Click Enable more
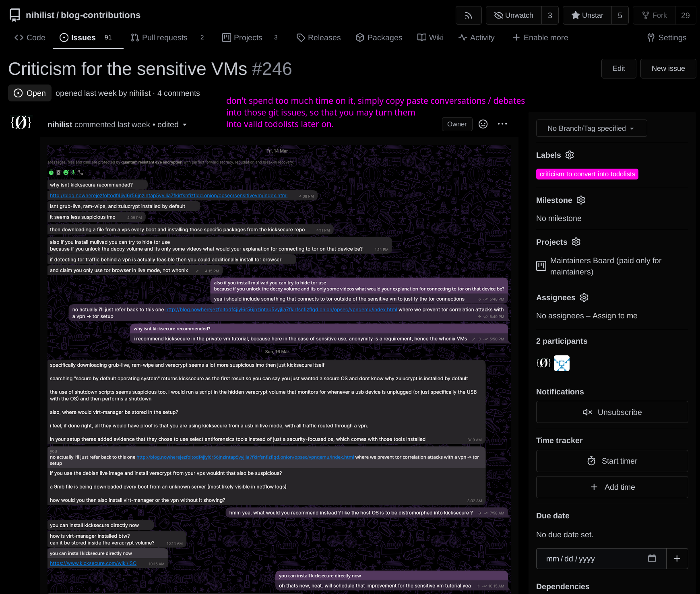This screenshot has width=700, height=594. tap(540, 37)
